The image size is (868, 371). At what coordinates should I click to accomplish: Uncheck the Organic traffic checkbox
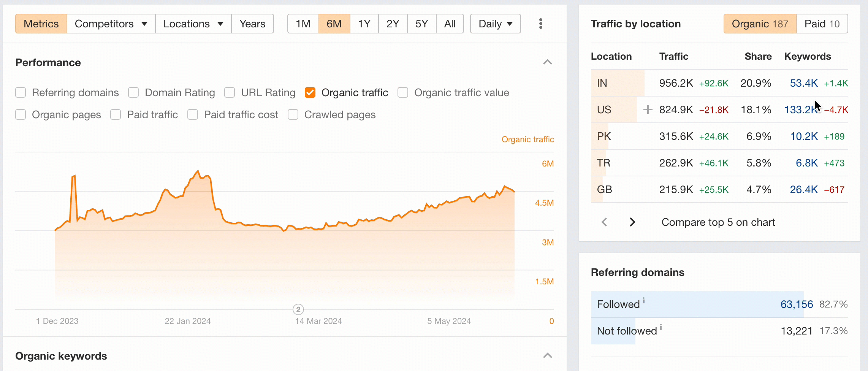click(310, 93)
